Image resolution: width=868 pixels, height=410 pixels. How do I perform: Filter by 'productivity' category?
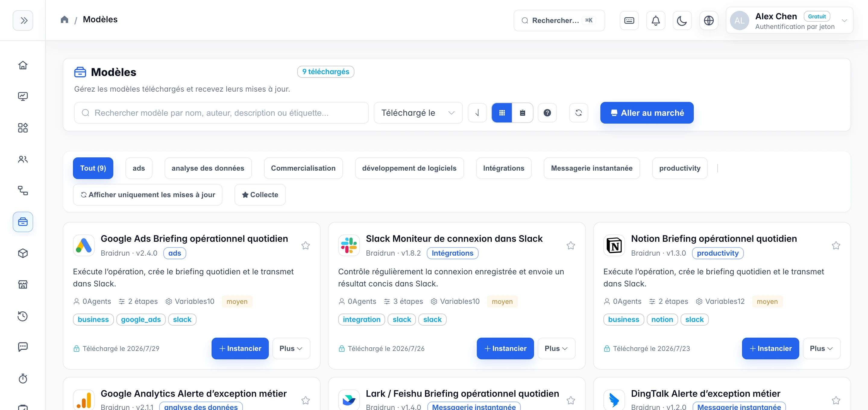click(x=679, y=168)
